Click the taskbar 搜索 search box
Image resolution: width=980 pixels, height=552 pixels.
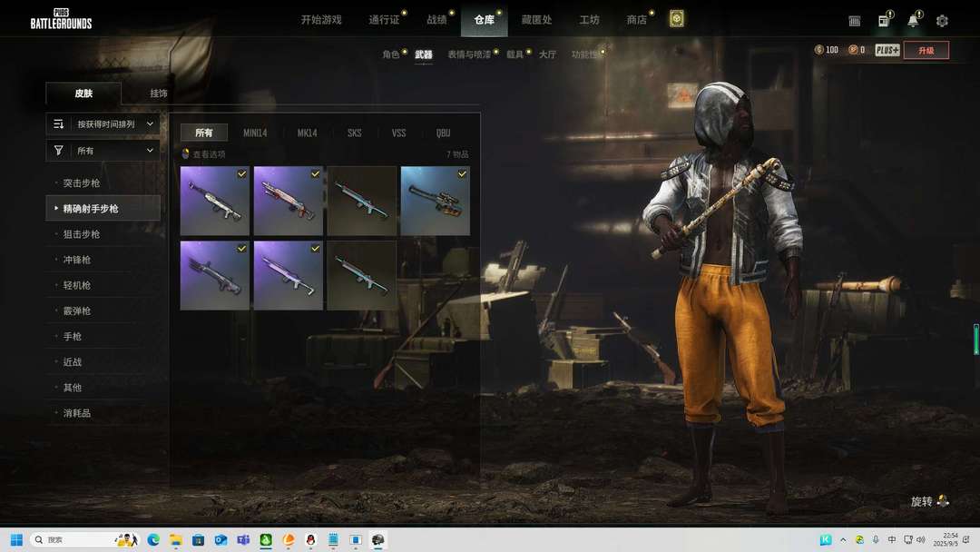pos(83,539)
